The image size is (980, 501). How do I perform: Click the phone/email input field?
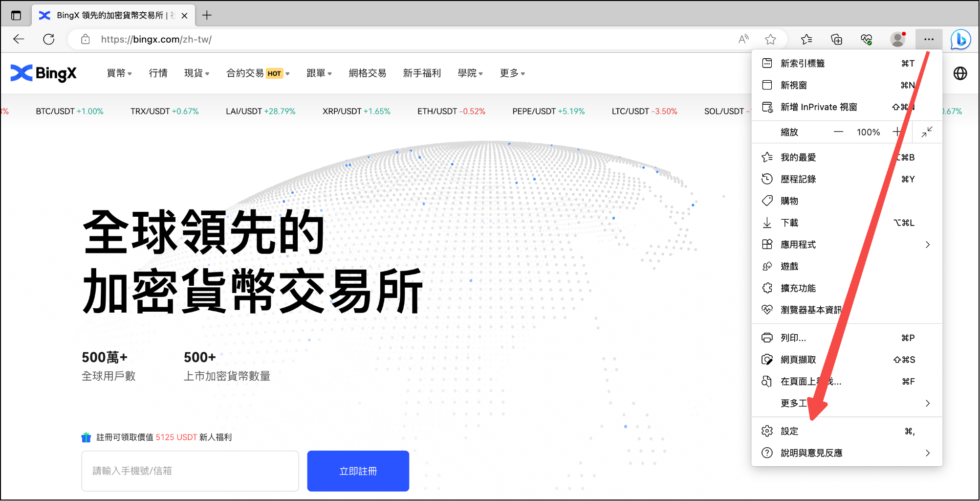pyautogui.click(x=190, y=471)
